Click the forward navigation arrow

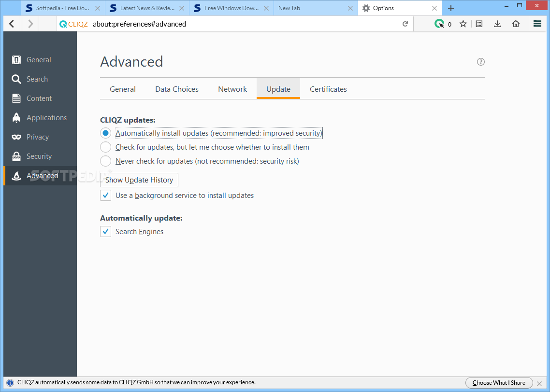[x=30, y=24]
